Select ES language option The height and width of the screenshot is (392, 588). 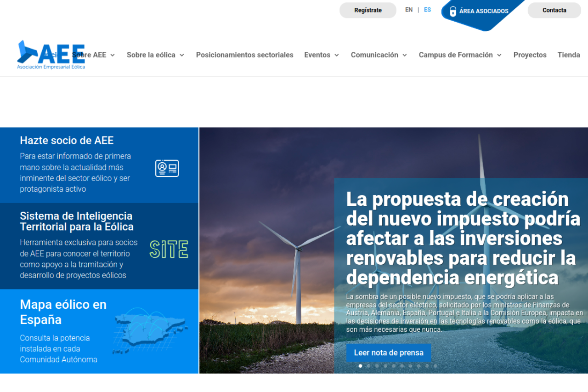click(427, 10)
